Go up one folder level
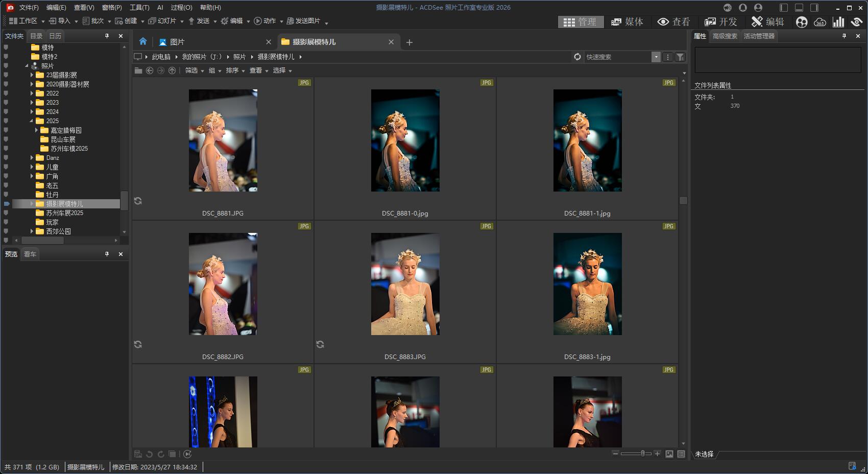Screen dimensions: 868x474 click(x=172, y=70)
